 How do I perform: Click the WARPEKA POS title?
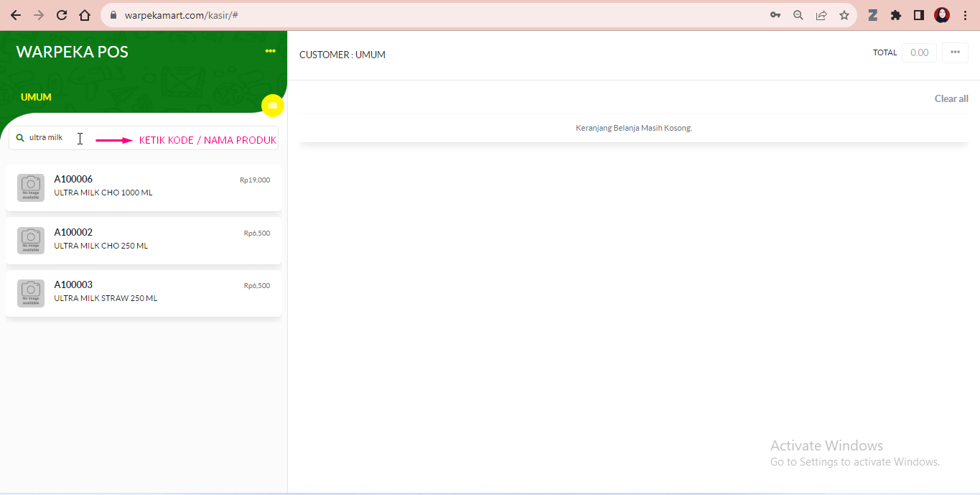click(72, 52)
